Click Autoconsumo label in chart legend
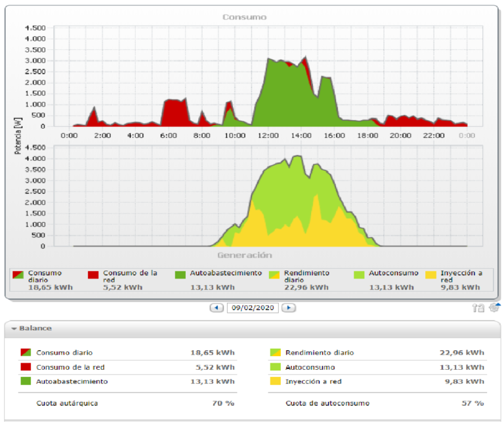The image size is (504, 423). tap(393, 273)
